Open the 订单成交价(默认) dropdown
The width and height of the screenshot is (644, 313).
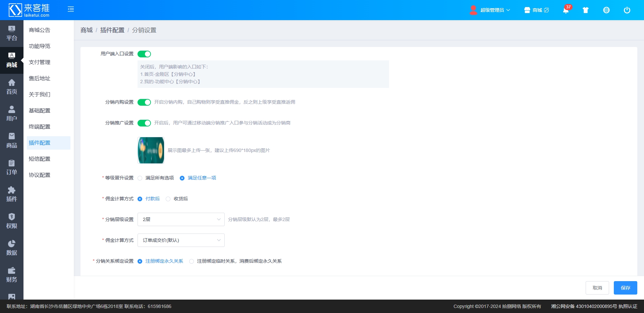[181, 240]
